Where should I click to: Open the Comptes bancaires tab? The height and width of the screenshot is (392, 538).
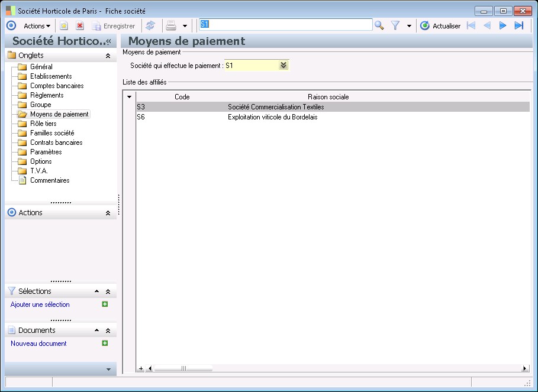point(57,86)
